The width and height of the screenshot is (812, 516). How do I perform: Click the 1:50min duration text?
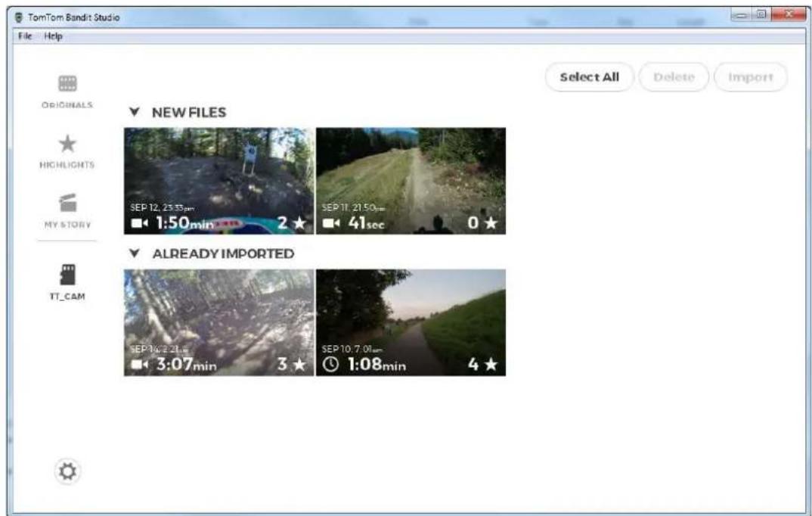[185, 222]
